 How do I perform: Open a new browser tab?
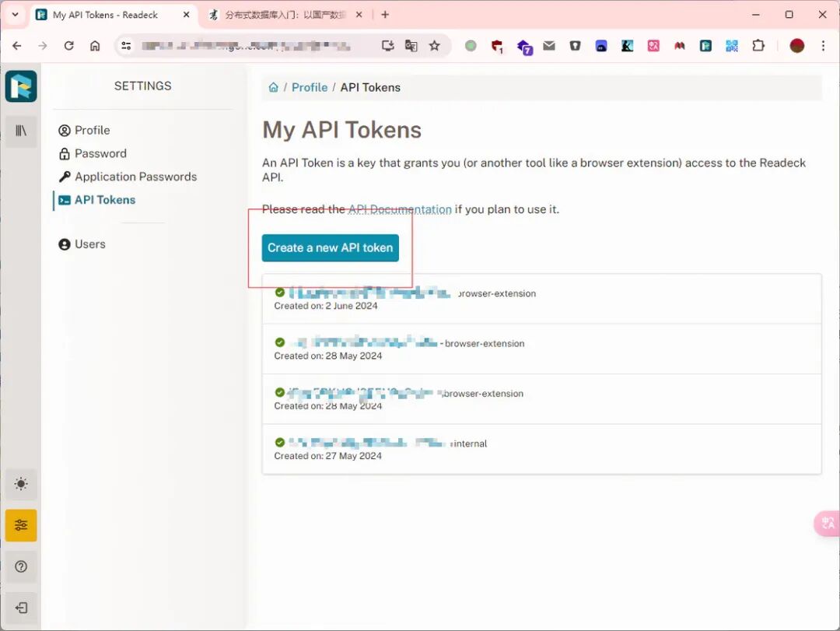point(385,15)
